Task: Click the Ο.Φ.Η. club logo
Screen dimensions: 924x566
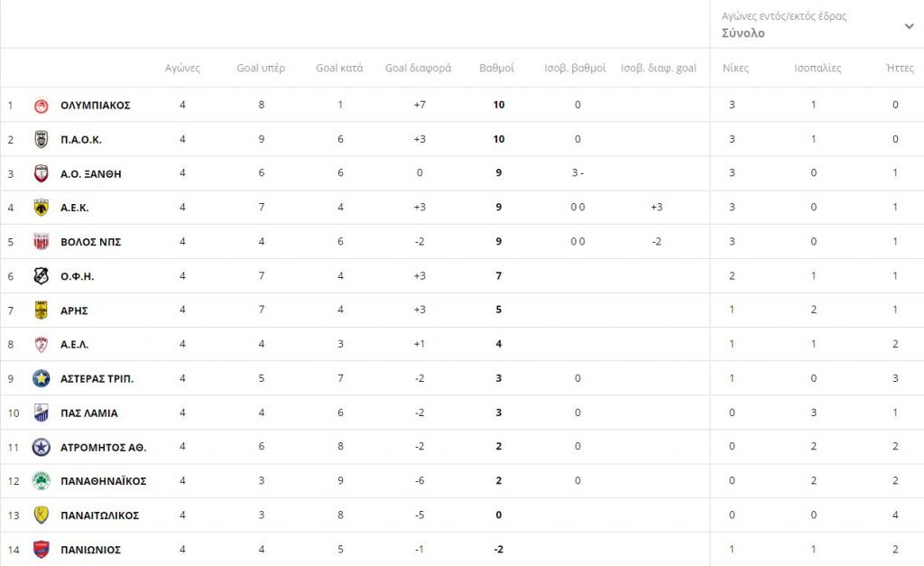Action: tap(41, 276)
